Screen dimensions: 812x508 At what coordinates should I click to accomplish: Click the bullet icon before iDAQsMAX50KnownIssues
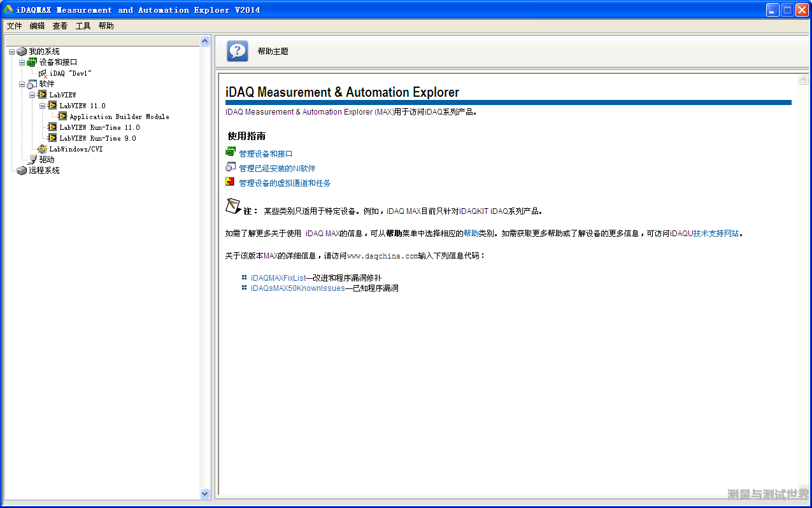(244, 288)
